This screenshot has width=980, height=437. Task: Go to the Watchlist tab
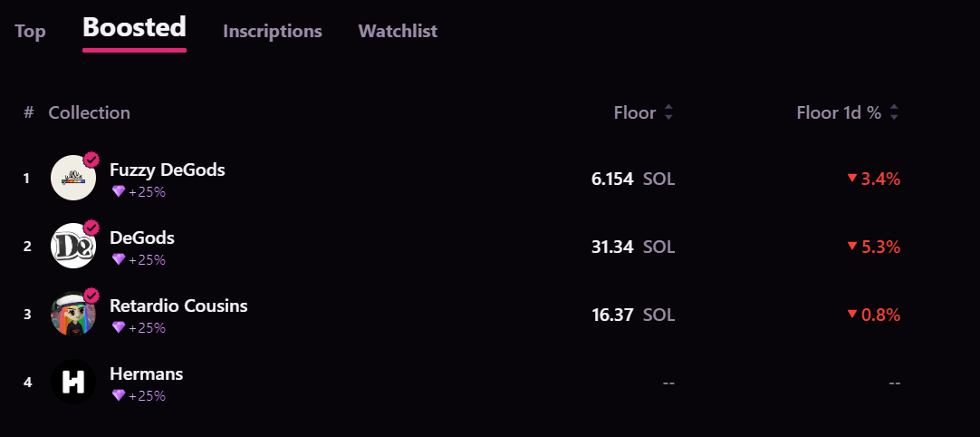(398, 32)
